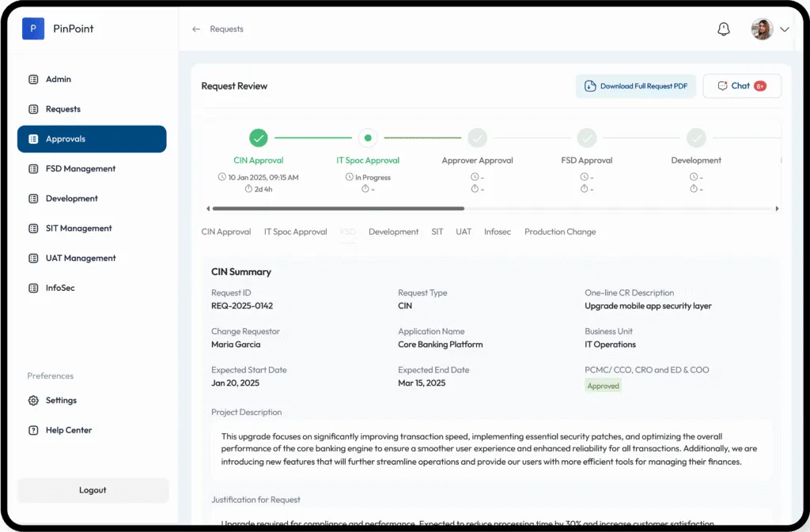
Task: Click the user avatar picture
Action: click(762, 29)
